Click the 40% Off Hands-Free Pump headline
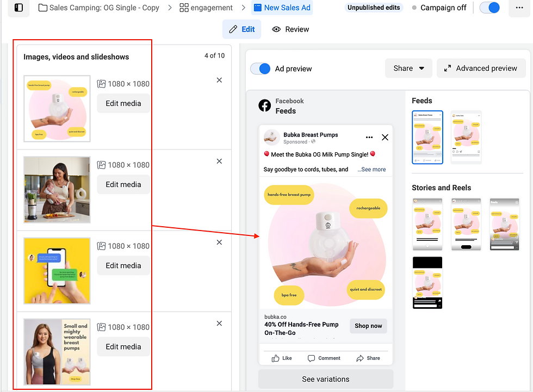Image resolution: width=533 pixels, height=392 pixels. (301, 329)
